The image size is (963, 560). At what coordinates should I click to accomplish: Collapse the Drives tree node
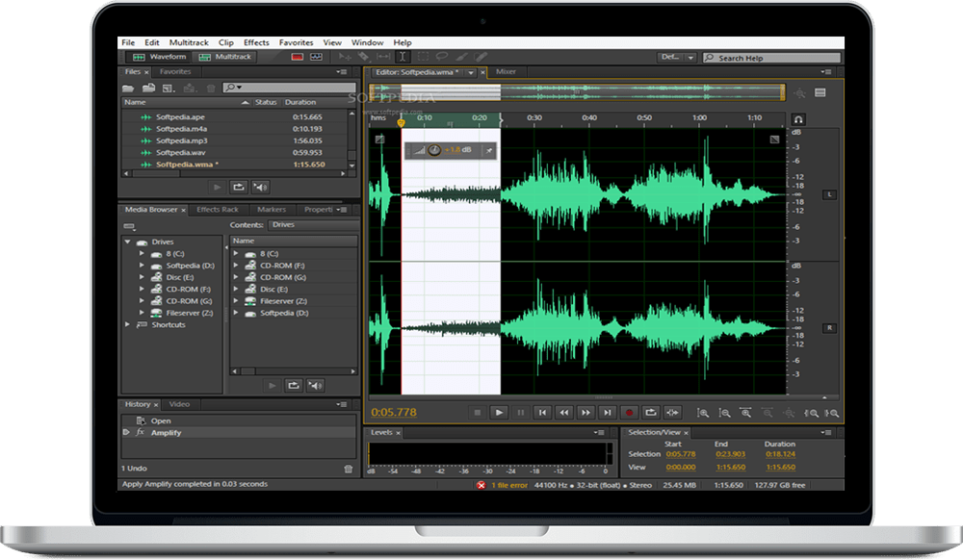pos(127,242)
